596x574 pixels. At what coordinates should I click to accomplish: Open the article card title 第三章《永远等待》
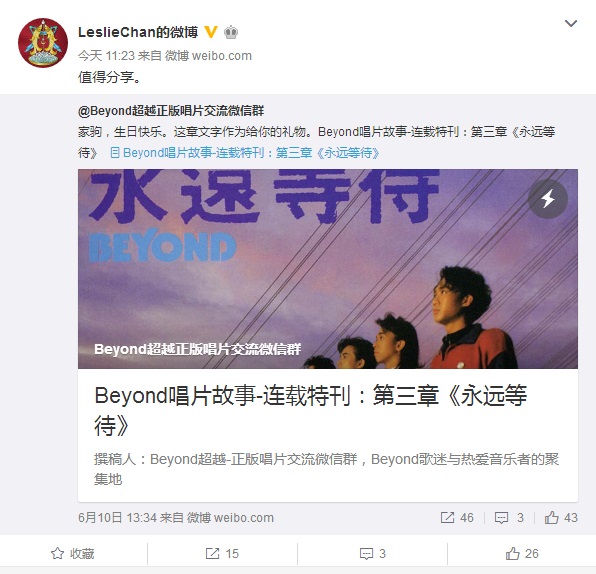311,410
